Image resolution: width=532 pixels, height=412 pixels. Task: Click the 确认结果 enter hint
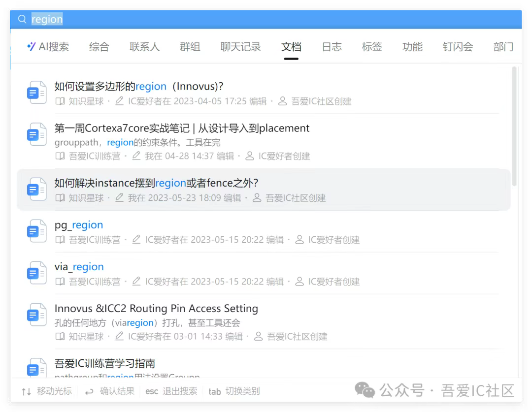pyautogui.click(x=109, y=391)
